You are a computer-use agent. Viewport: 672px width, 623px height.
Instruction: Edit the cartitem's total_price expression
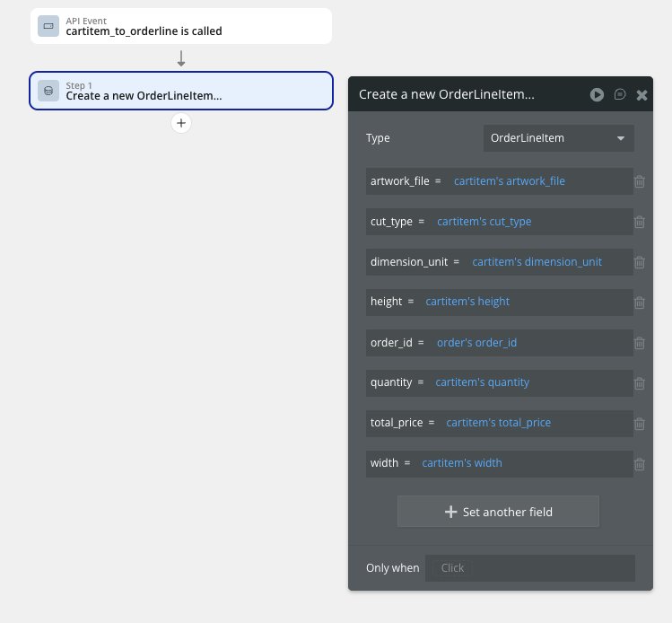coord(498,423)
